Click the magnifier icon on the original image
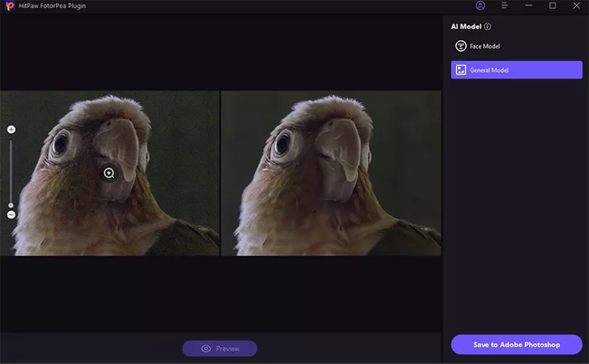This screenshot has width=589, height=364. (109, 173)
